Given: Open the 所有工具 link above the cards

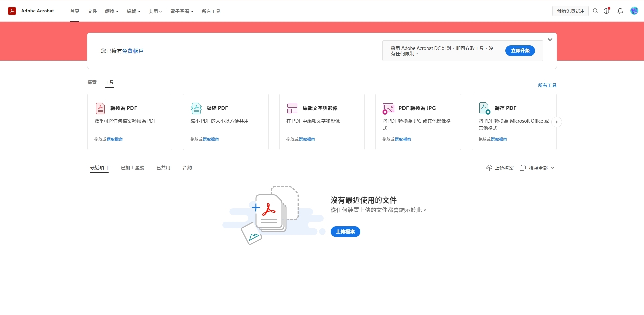Looking at the screenshot, I should (x=547, y=85).
